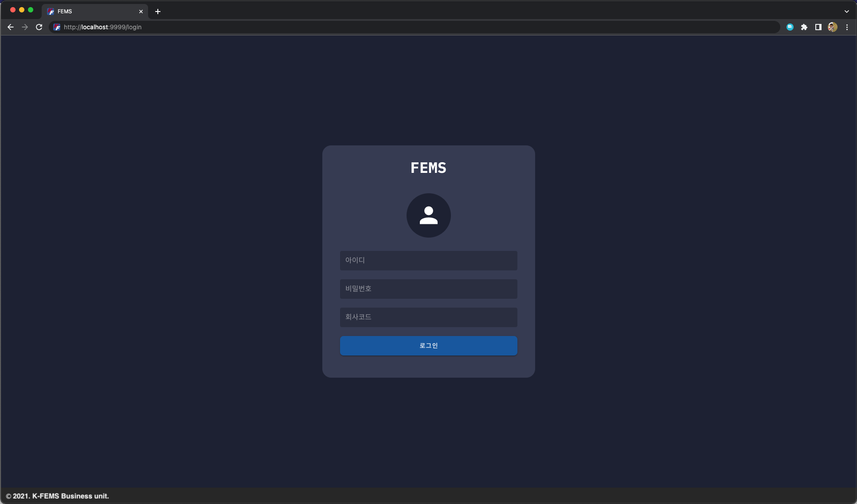857x504 pixels.
Task: Open a new tab with plus button
Action: coord(158,12)
